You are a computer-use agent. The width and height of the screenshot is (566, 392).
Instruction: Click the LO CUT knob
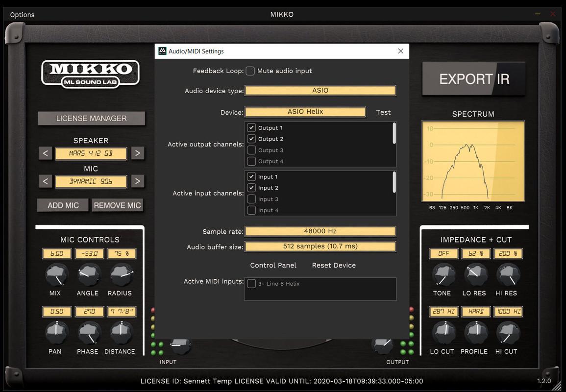coord(443,333)
